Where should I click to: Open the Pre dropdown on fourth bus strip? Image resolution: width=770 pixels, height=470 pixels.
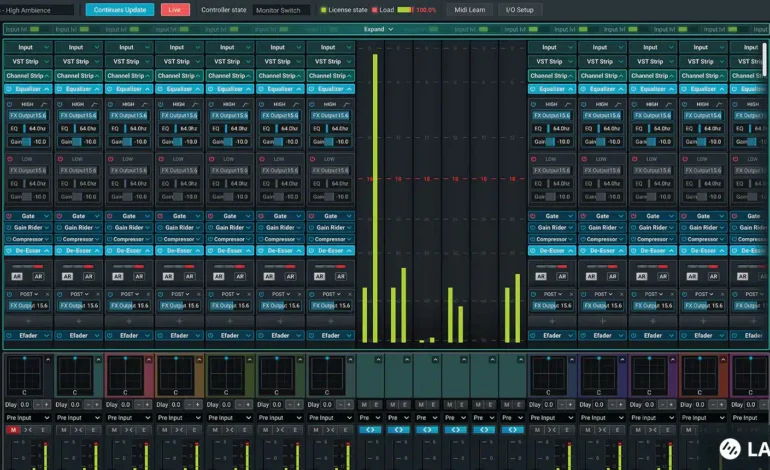click(455, 417)
